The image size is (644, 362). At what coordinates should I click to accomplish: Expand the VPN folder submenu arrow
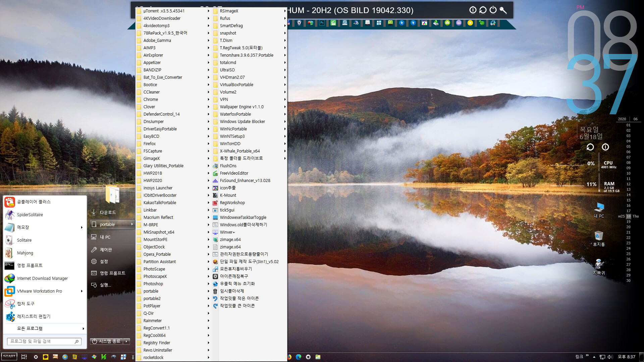coord(285,100)
